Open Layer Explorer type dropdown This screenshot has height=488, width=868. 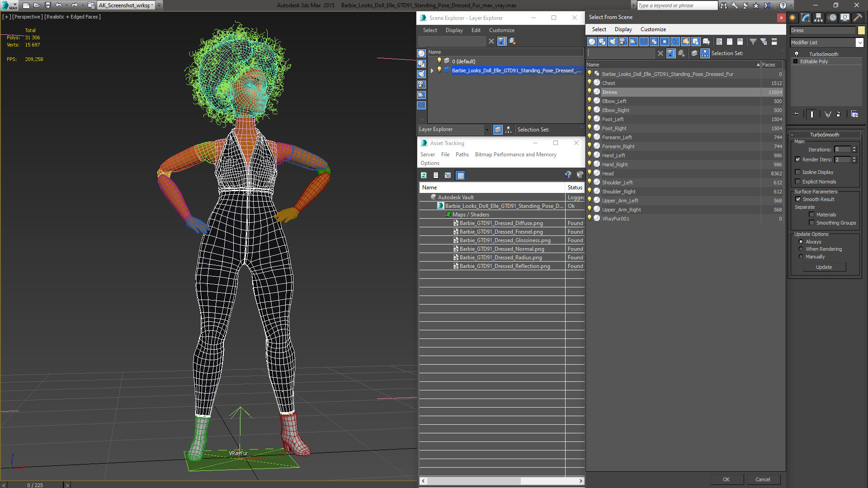pos(486,130)
